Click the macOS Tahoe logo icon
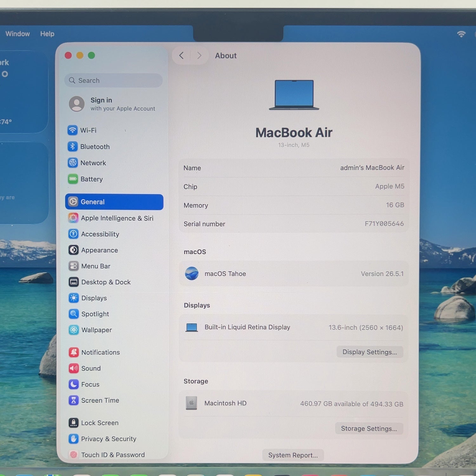The height and width of the screenshot is (476, 476). pos(192,274)
